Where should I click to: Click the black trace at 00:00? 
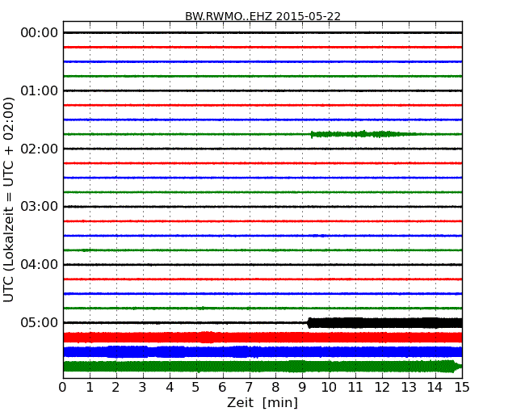(x=262, y=33)
